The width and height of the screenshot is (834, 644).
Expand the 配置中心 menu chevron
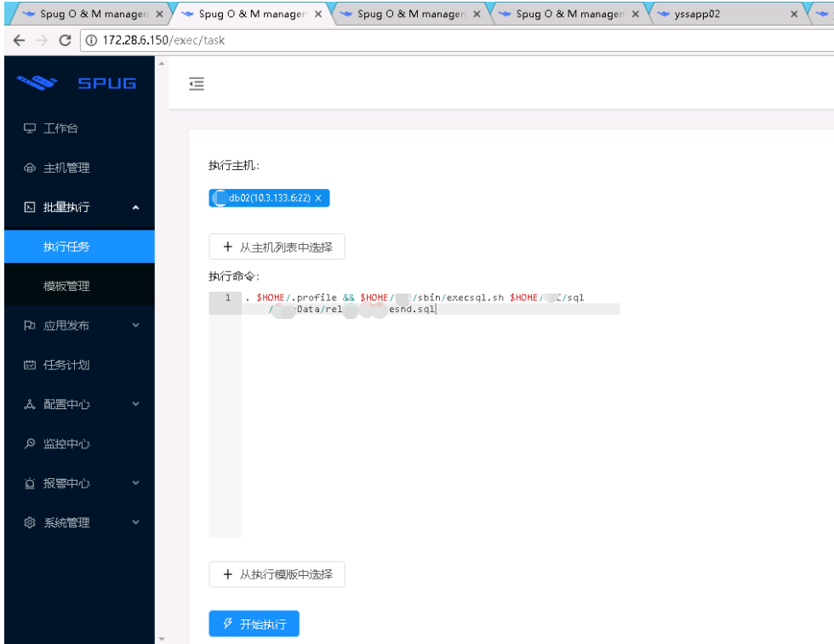point(135,404)
